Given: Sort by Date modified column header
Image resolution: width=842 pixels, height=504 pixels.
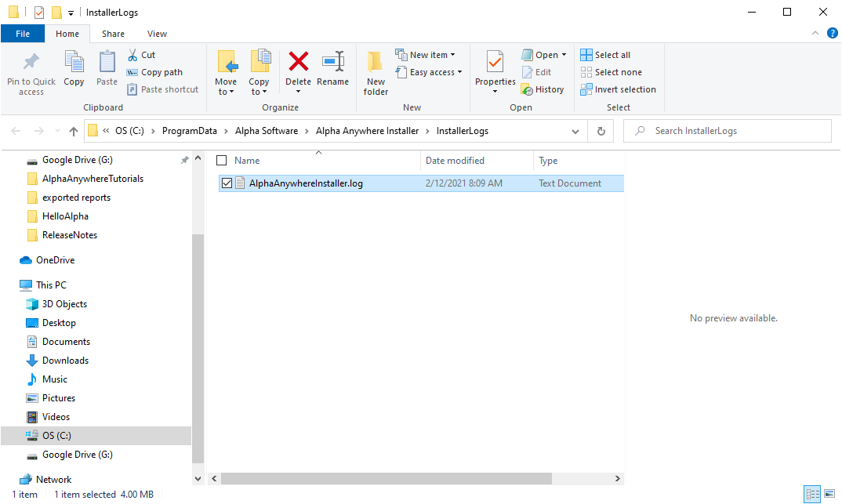Looking at the screenshot, I should (455, 160).
